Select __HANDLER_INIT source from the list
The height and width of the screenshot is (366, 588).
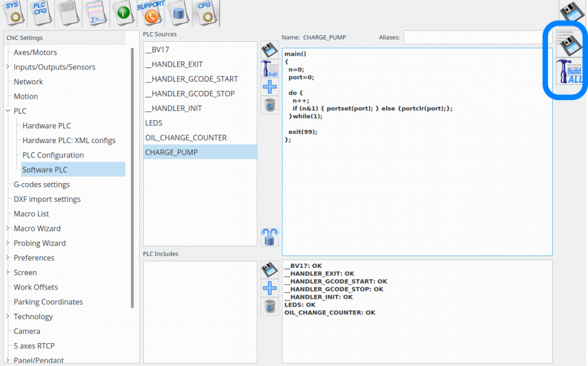(x=173, y=108)
